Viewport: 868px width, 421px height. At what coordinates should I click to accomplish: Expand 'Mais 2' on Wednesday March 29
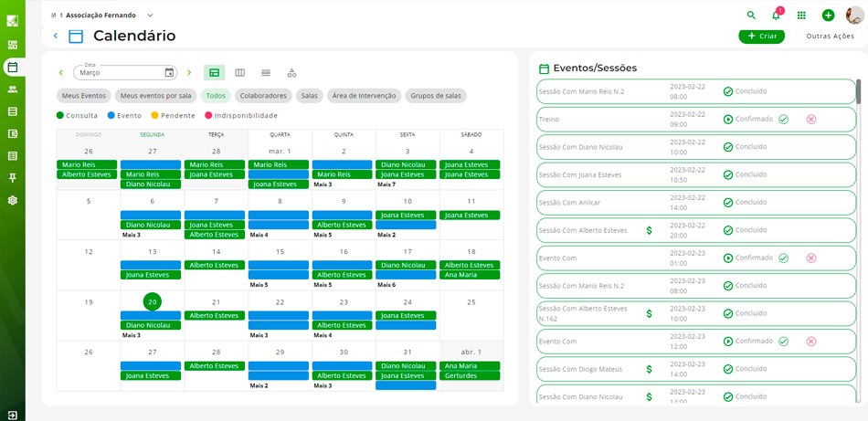(x=259, y=385)
